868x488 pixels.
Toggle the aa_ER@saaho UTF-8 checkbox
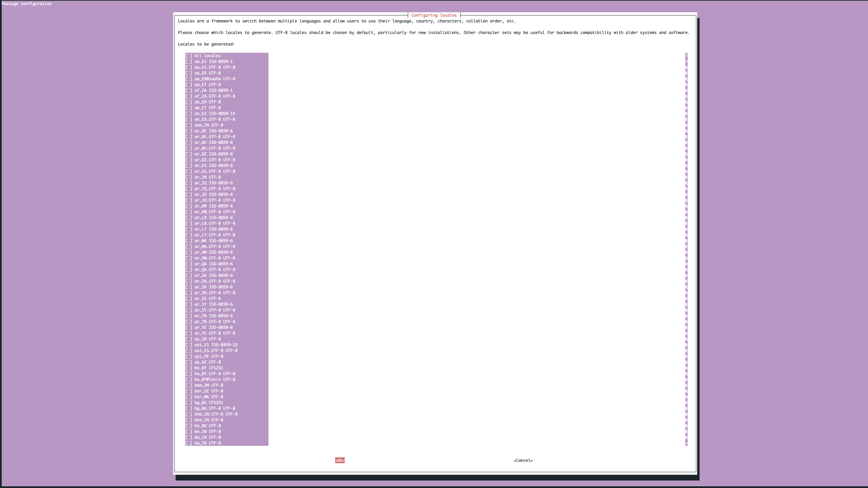coord(189,79)
